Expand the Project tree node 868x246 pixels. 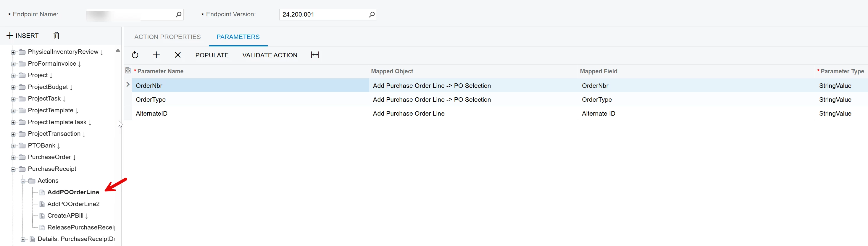[13, 76]
